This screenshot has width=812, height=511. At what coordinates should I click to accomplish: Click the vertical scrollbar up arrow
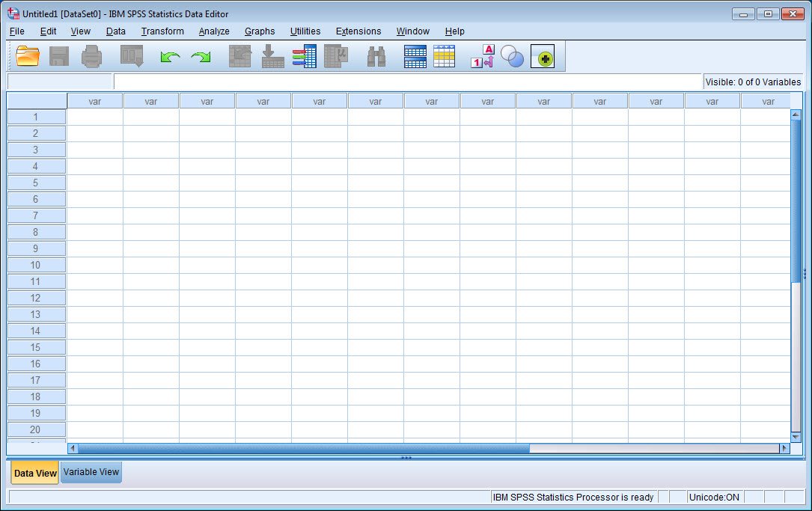(796, 114)
